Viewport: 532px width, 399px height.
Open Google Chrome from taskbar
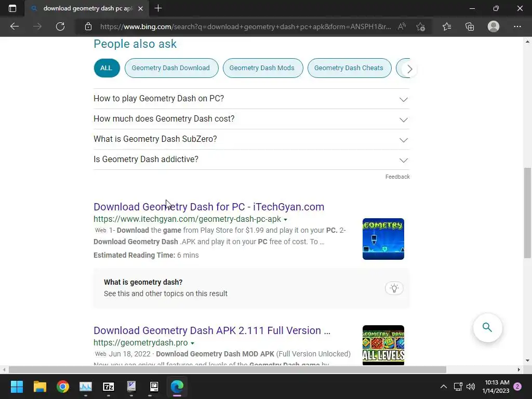[63, 387]
